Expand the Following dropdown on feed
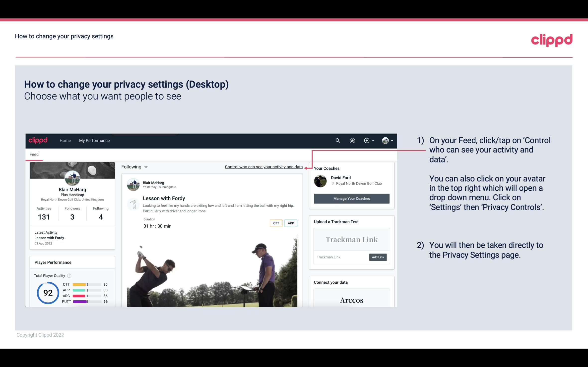Viewport: 588px width, 367px height. 134,167
